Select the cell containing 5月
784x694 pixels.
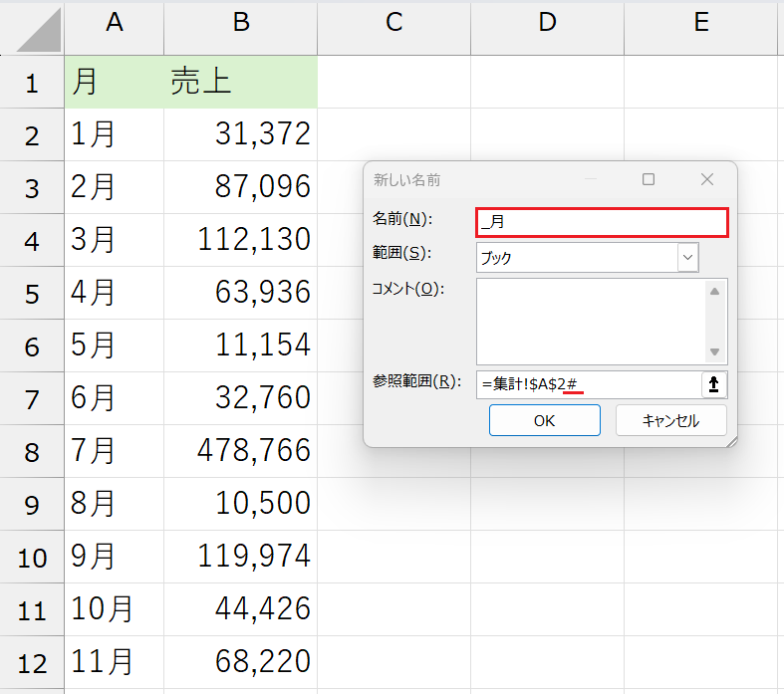[x=114, y=346]
